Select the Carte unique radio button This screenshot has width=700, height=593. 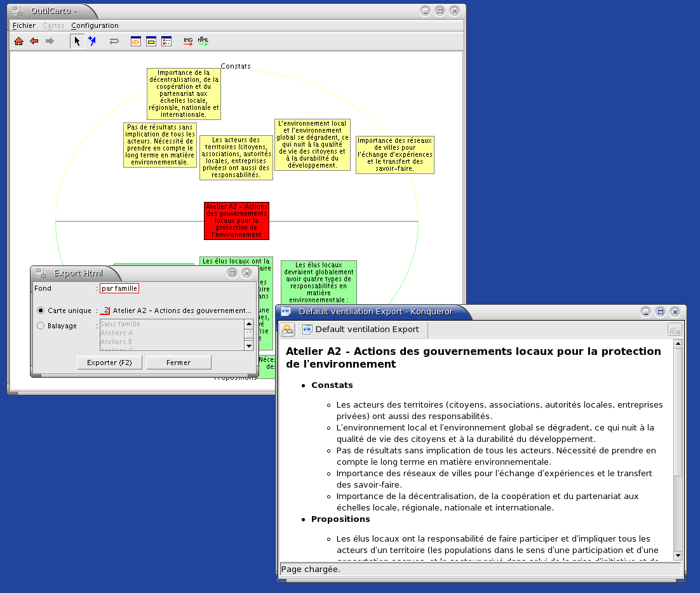pyautogui.click(x=41, y=310)
